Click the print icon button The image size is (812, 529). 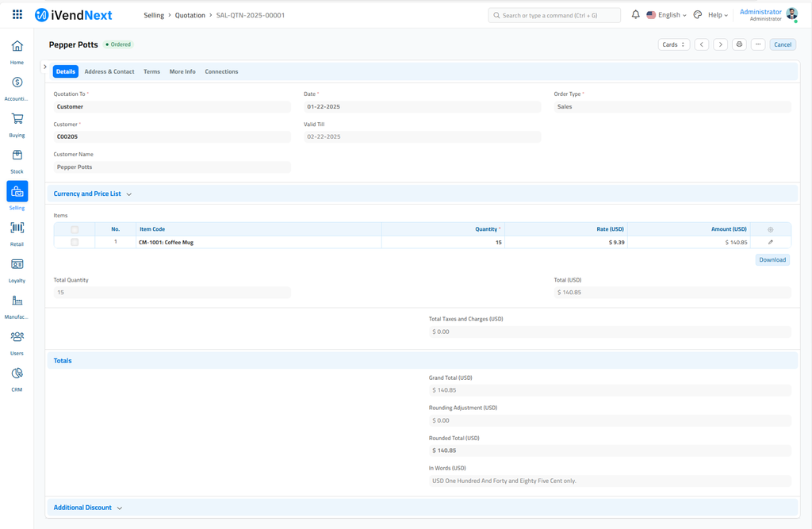(739, 44)
